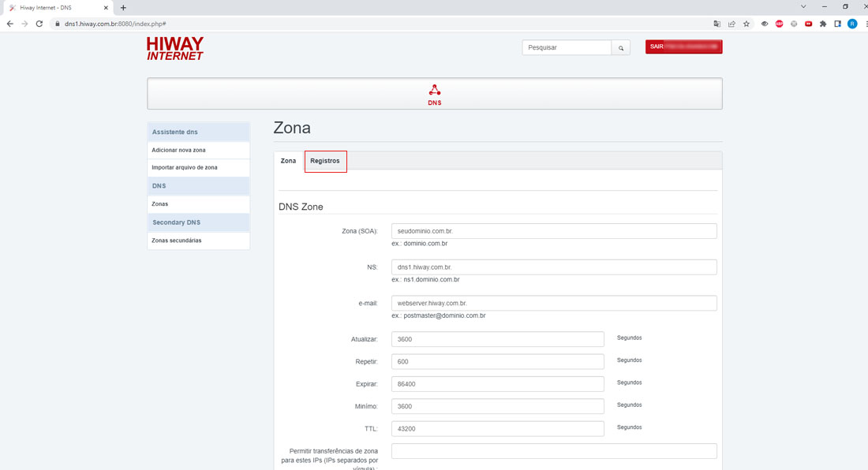
Task: Click the DNS module icon
Action: point(434,91)
